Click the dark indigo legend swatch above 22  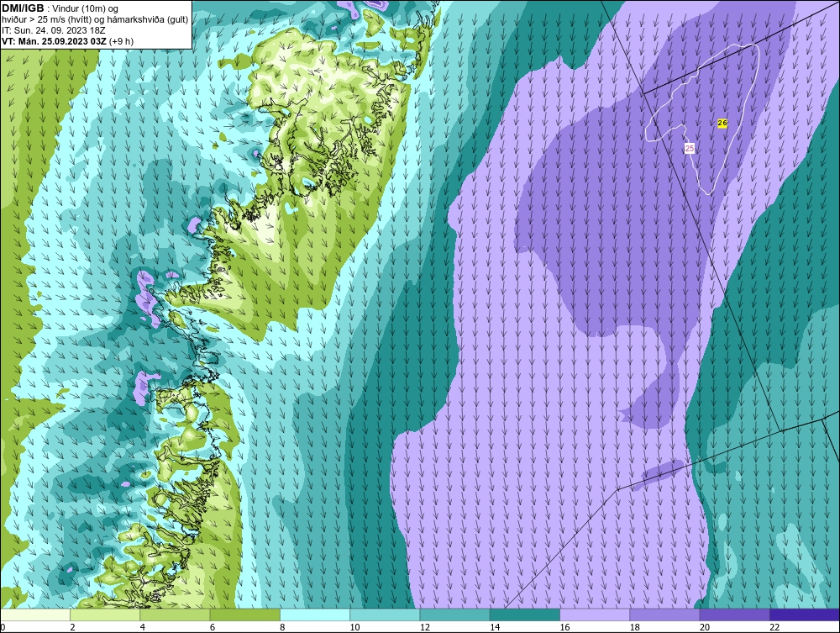pos(804,615)
